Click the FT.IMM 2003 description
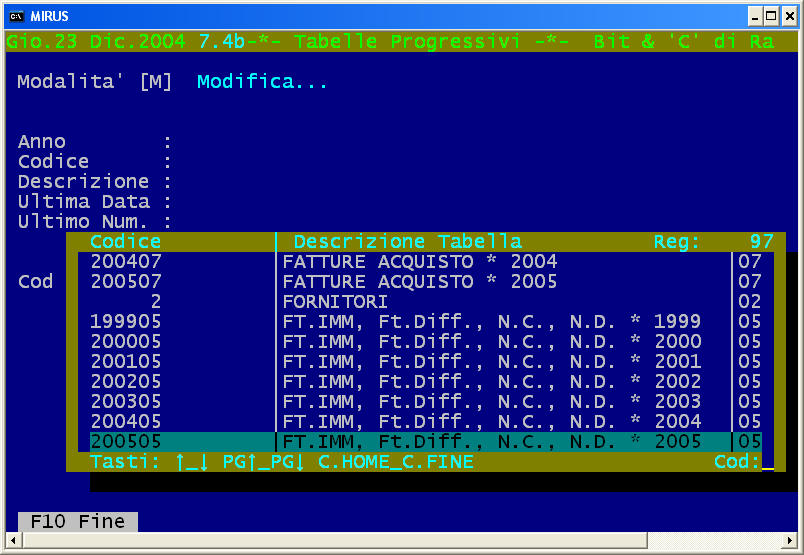The height and width of the screenshot is (555, 804). point(491,402)
